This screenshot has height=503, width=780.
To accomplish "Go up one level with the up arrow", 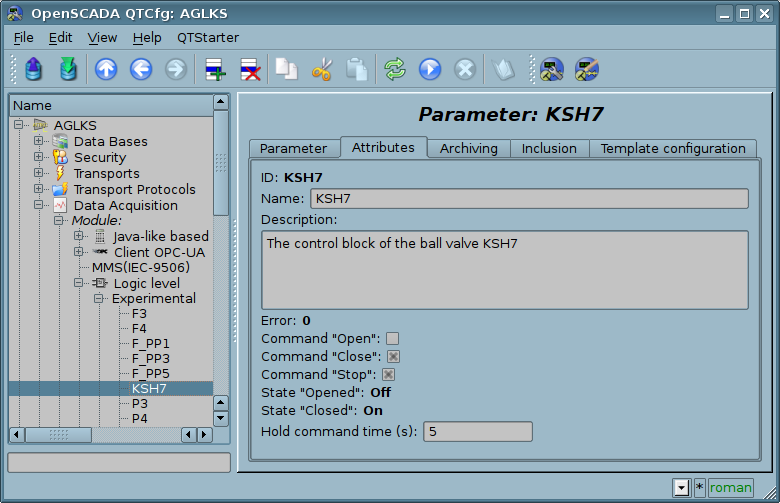I will click(x=106, y=69).
